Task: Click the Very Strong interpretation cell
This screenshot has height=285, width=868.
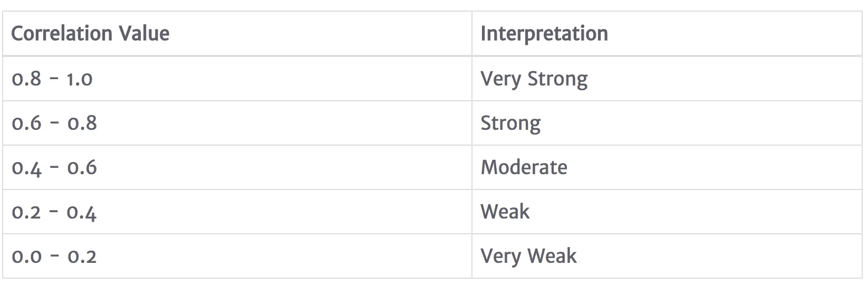Action: [534, 79]
